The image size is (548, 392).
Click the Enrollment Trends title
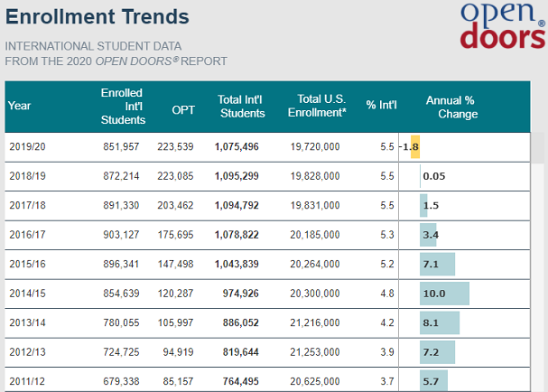pyautogui.click(x=98, y=17)
